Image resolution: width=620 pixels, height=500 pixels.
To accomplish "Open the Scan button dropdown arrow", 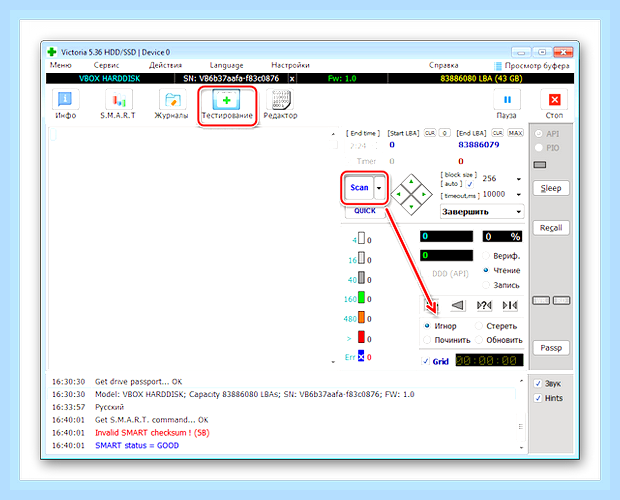I will point(379,188).
